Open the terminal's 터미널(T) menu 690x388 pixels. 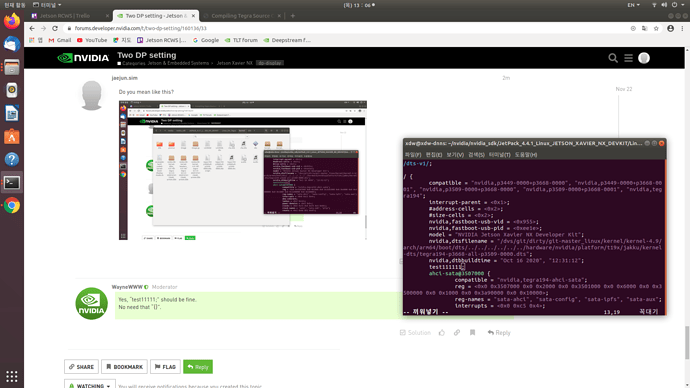(499, 155)
